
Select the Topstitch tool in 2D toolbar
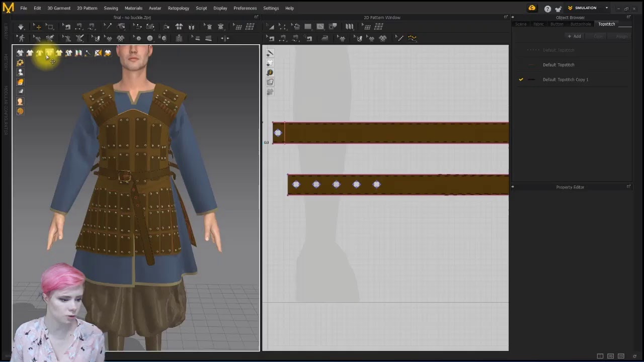coord(412,38)
